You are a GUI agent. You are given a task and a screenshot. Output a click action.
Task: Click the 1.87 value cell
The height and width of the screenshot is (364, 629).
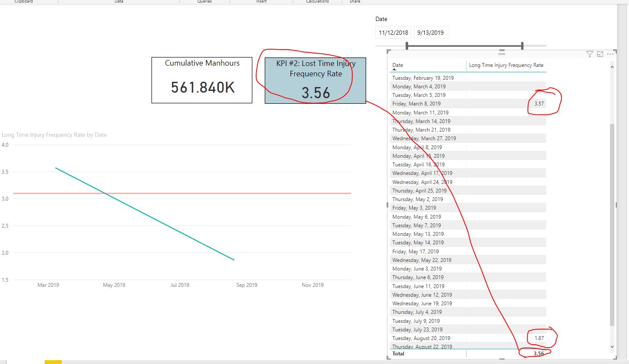[539, 338]
